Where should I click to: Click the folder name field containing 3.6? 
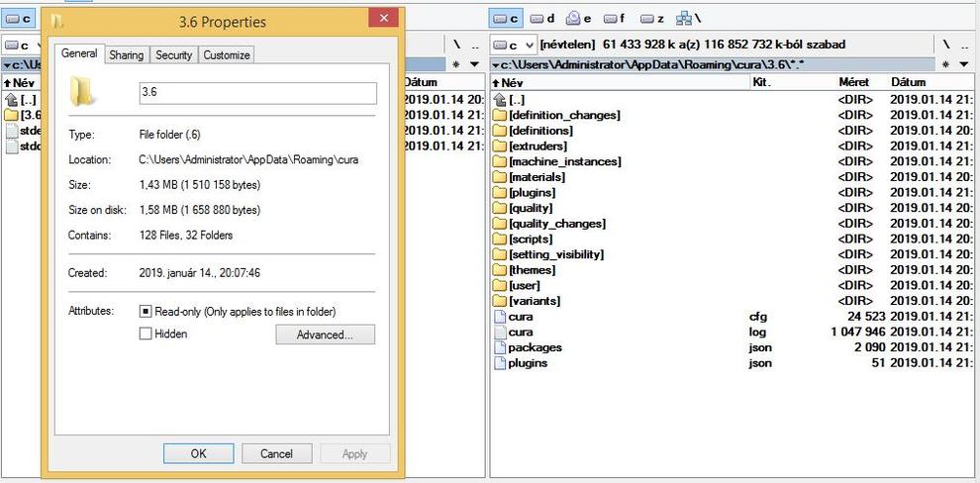[x=257, y=92]
